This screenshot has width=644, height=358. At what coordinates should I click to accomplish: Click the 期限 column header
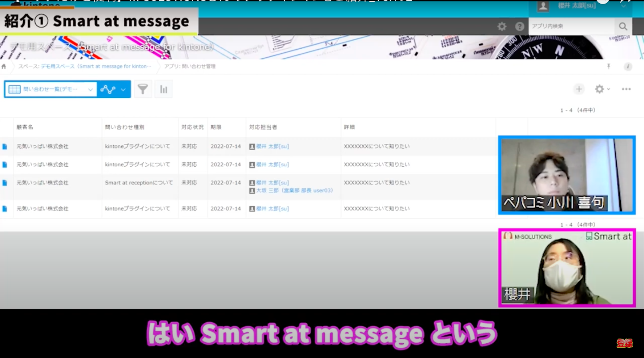(x=216, y=127)
